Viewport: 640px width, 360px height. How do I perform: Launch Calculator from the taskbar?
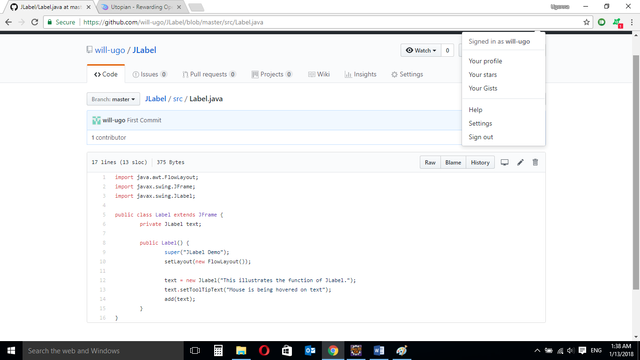click(218, 351)
